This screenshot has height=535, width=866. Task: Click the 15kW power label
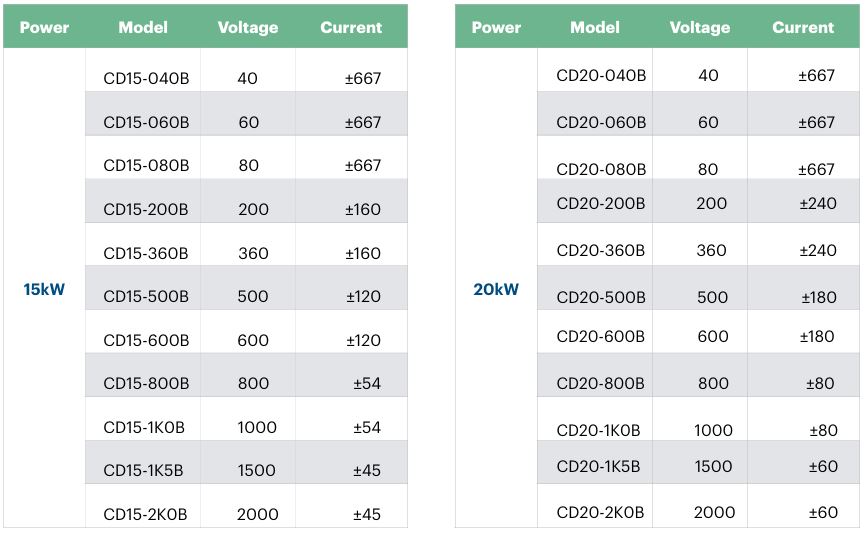tap(44, 290)
